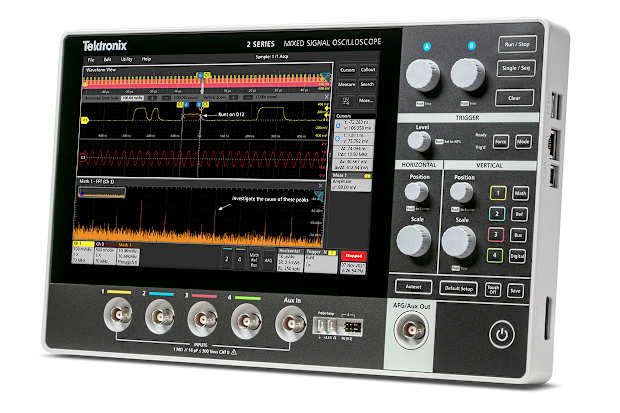Click the front-panel Save button

click(x=515, y=291)
